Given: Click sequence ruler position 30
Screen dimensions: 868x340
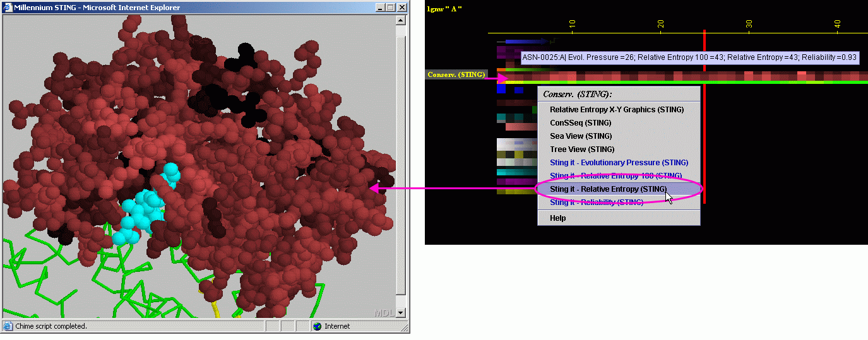Looking at the screenshot, I should [749, 25].
